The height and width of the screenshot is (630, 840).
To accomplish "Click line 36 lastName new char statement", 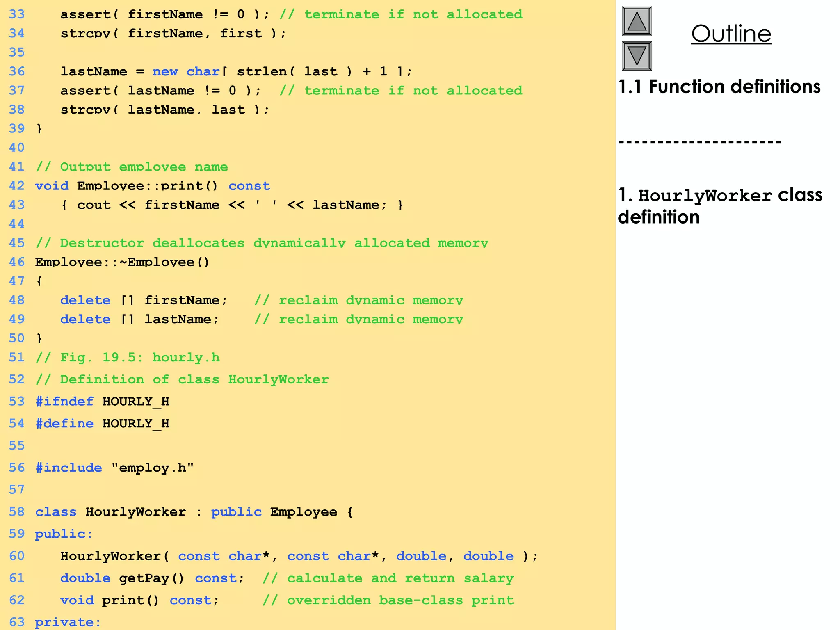I will 236,71.
